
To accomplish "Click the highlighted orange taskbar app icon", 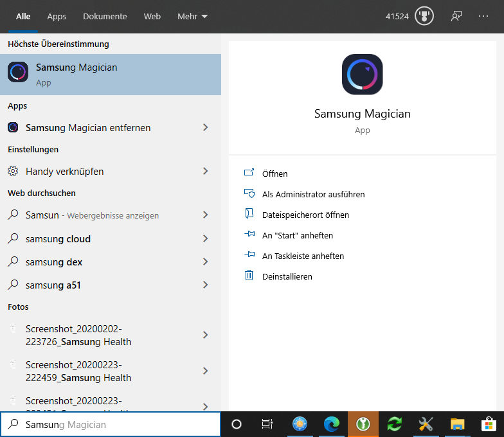I will coord(363,424).
